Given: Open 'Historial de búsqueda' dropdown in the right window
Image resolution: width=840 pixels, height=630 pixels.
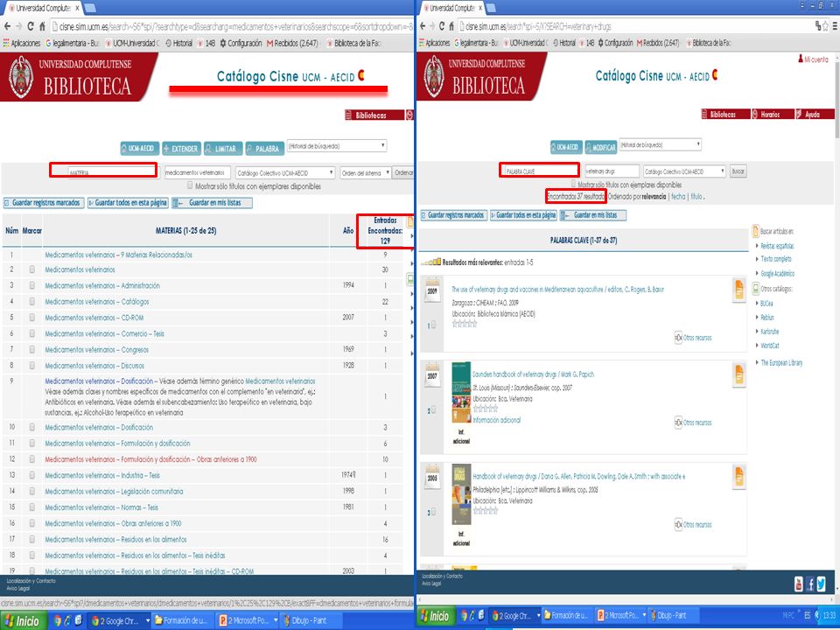Looking at the screenshot, I should coord(660,144).
